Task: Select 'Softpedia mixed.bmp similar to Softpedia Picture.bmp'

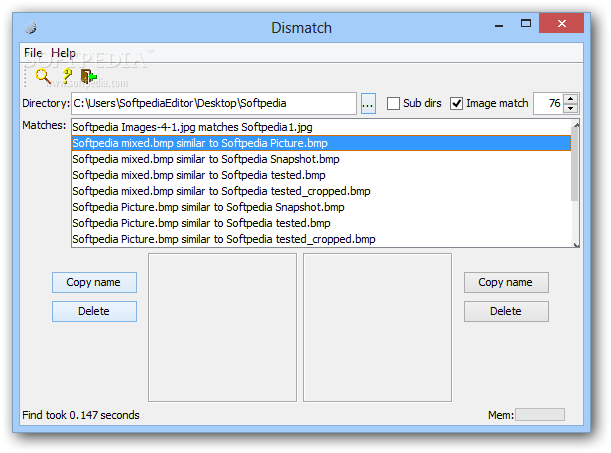Action: pyautogui.click(x=321, y=143)
